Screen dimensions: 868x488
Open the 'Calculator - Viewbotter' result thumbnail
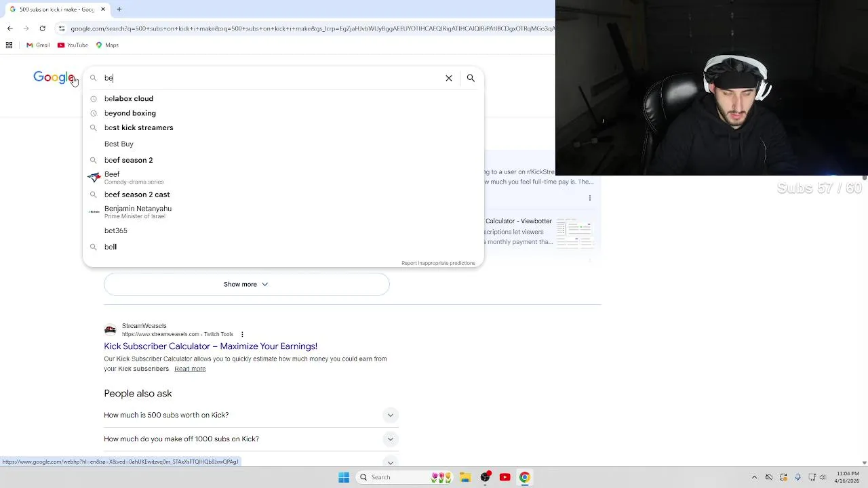[574, 234]
